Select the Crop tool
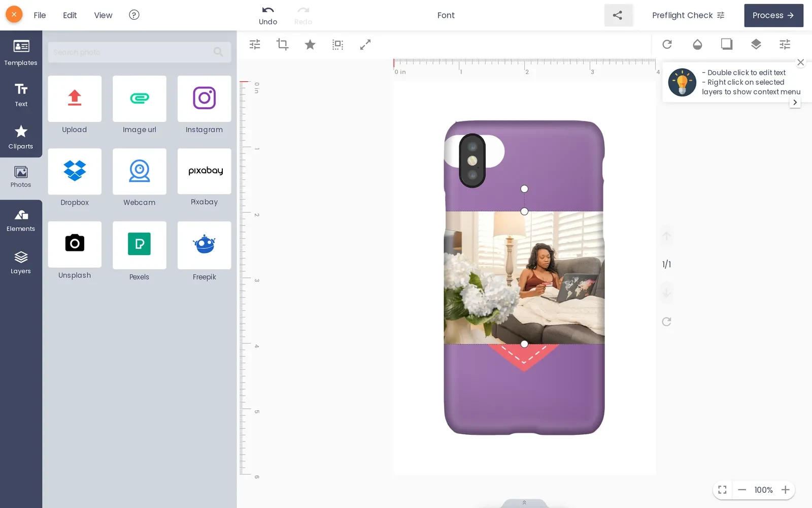812x508 pixels. coord(282,45)
